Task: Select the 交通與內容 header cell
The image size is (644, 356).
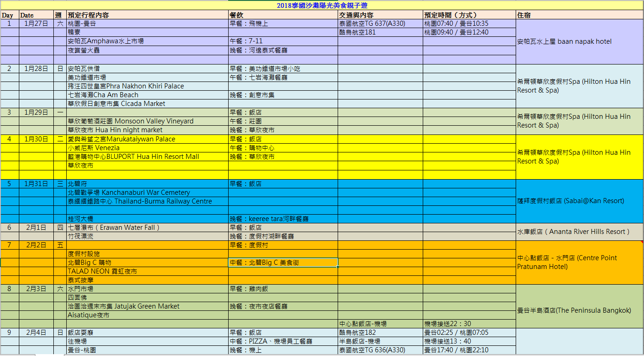Action: pos(380,15)
